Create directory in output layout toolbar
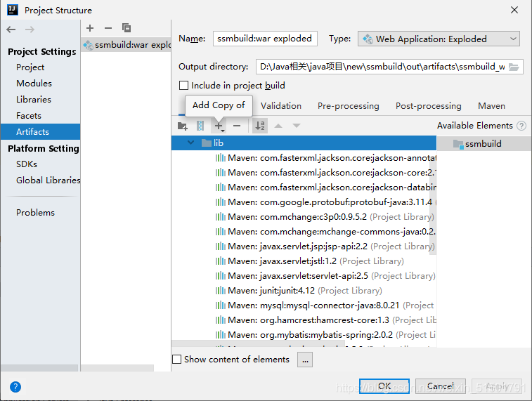This screenshot has width=532, height=401. (x=183, y=126)
